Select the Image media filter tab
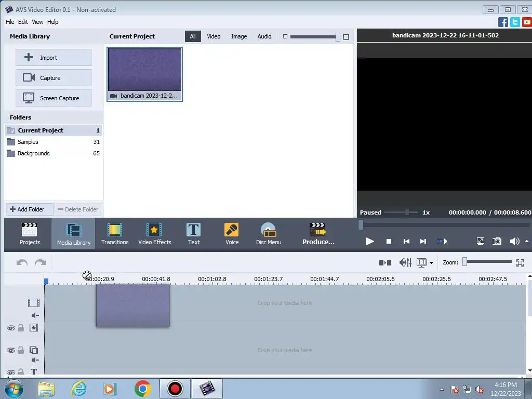Image resolution: width=532 pixels, height=399 pixels. pyautogui.click(x=239, y=36)
